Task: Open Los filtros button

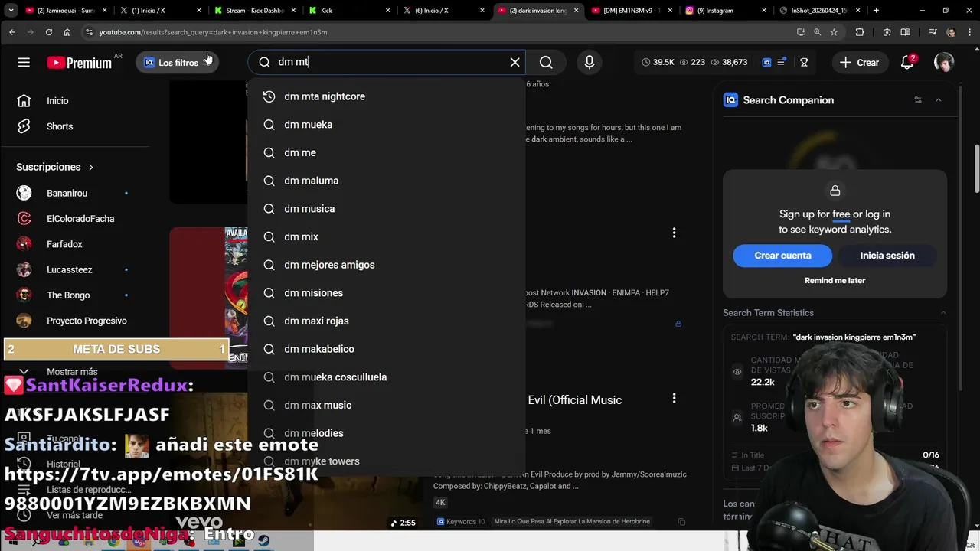Action: click(177, 63)
